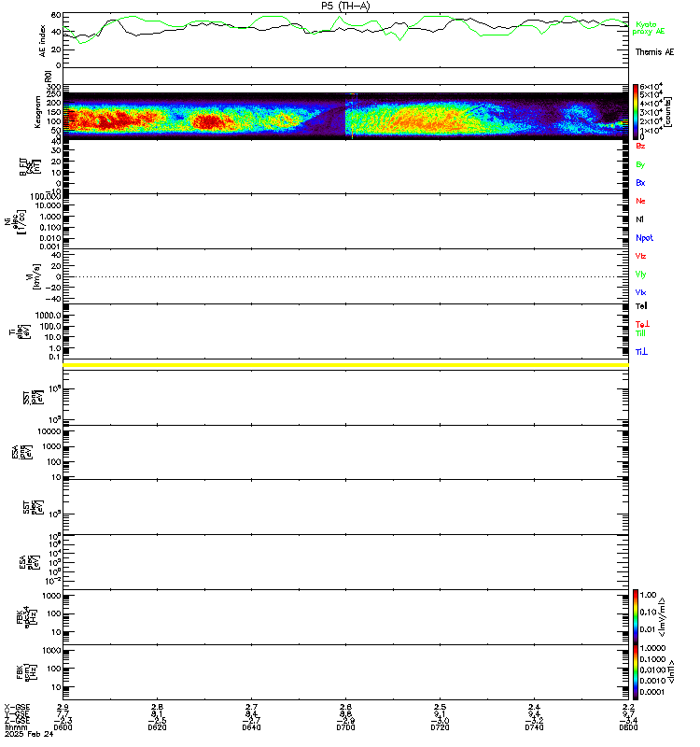
Task: Select the blue 'Vix' velocity legend label
Action: (640, 292)
